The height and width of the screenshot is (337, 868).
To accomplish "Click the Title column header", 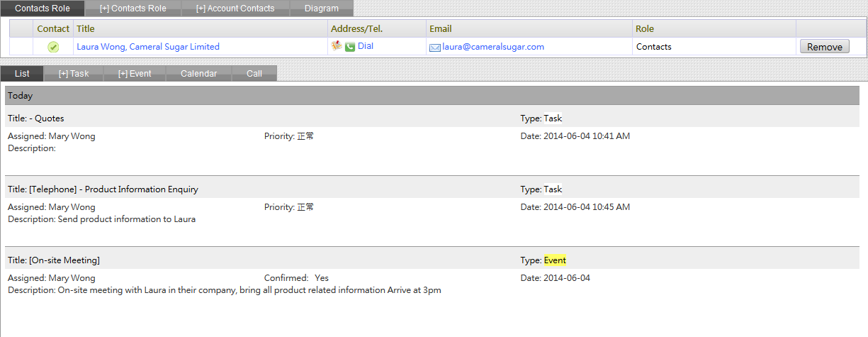I will pos(201,29).
